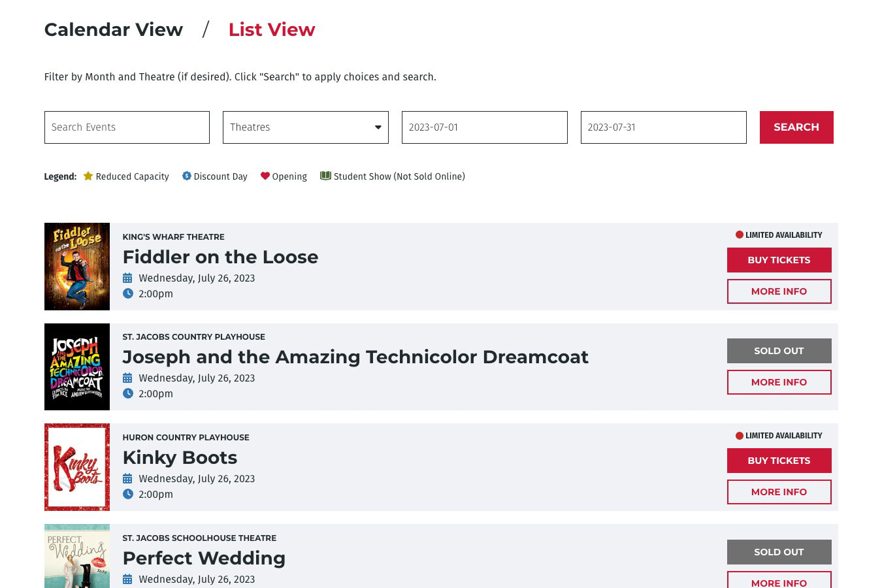This screenshot has width=882, height=588.
Task: Click the Reduced Capacity star legend icon
Action: pos(88,176)
